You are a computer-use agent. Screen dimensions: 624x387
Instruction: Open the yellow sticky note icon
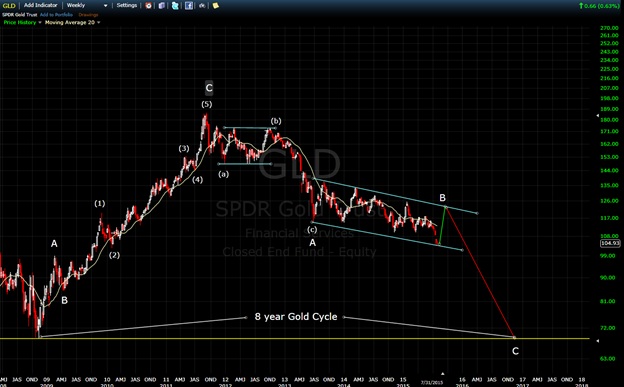click(216, 6)
